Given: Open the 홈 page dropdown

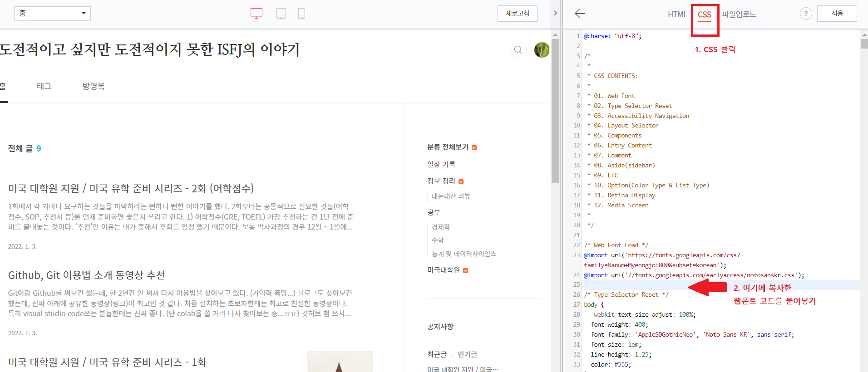Looking at the screenshot, I should [52, 14].
